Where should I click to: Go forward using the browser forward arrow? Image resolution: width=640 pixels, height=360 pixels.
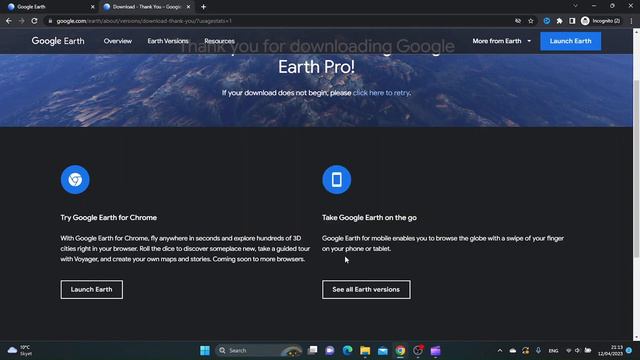pos(21,21)
